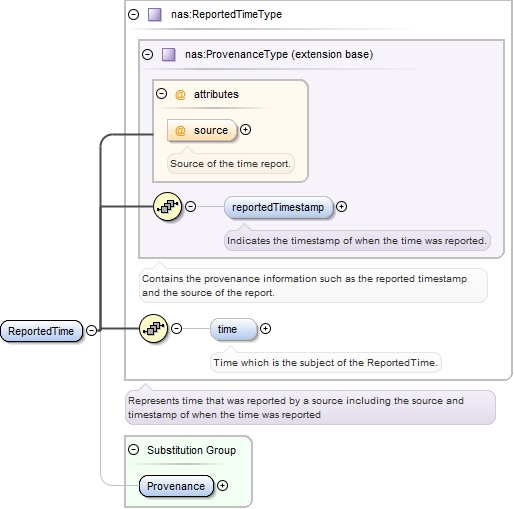Collapse the nas:ProvenanceType extension base box
Screen dimensions: 514x509
pyautogui.click(x=148, y=54)
